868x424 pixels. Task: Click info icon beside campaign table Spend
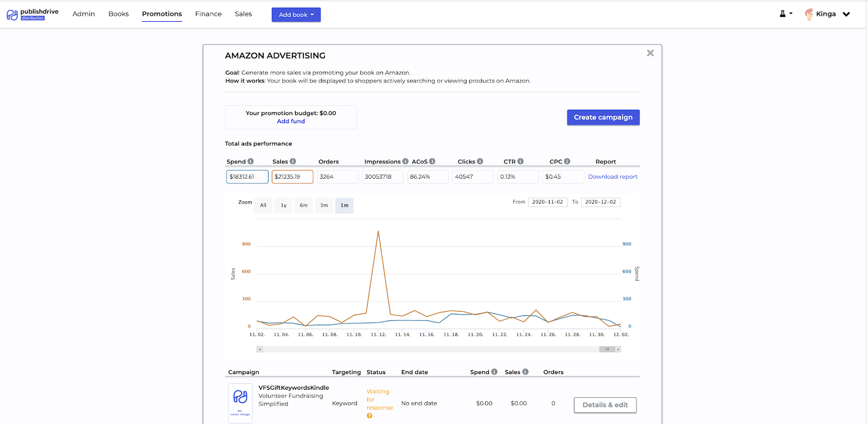494,372
